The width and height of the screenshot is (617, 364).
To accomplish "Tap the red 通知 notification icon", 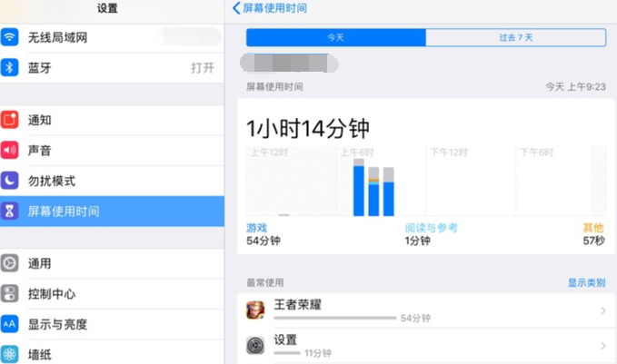I will coord(9,120).
